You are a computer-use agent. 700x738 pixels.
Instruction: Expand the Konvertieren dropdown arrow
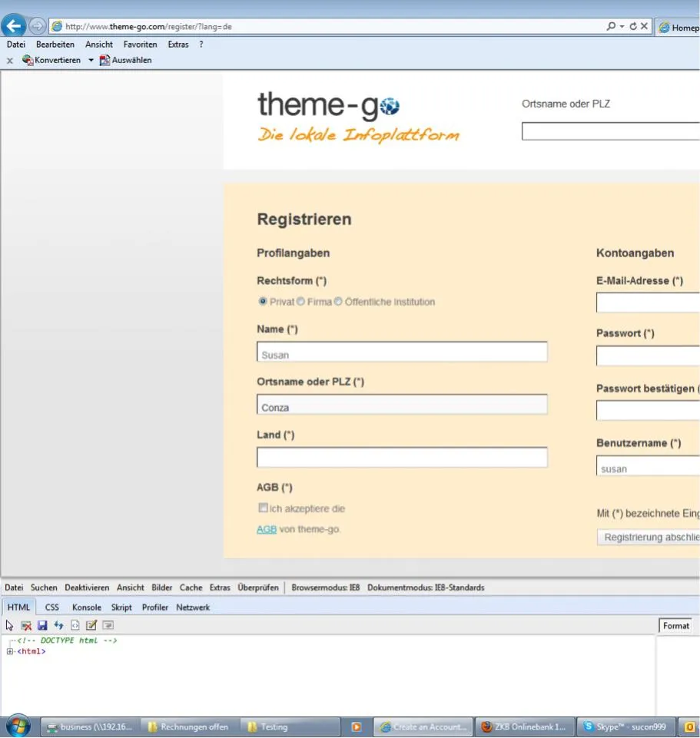click(x=91, y=60)
